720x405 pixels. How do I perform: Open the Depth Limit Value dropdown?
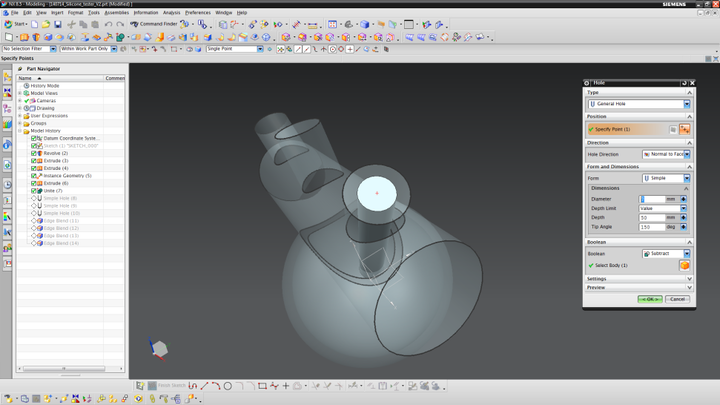tap(663, 208)
